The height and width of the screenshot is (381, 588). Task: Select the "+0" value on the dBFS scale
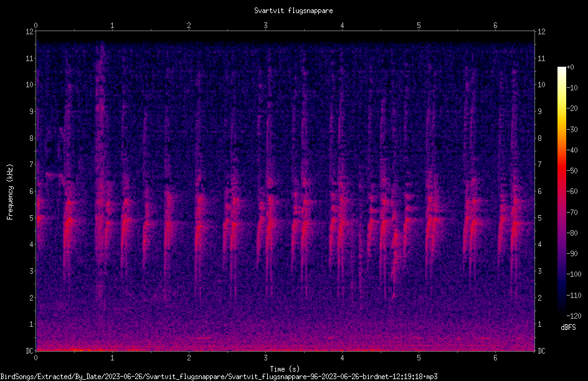pos(571,67)
